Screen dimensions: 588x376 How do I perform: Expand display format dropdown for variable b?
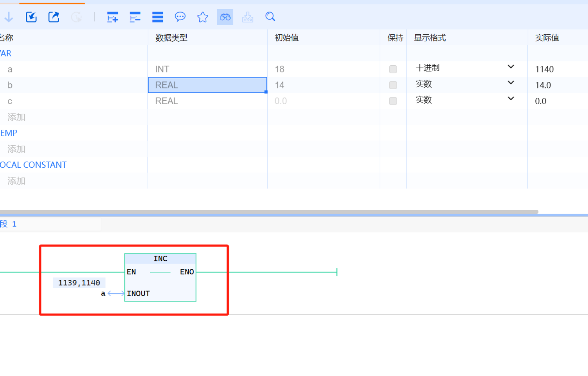point(510,83)
